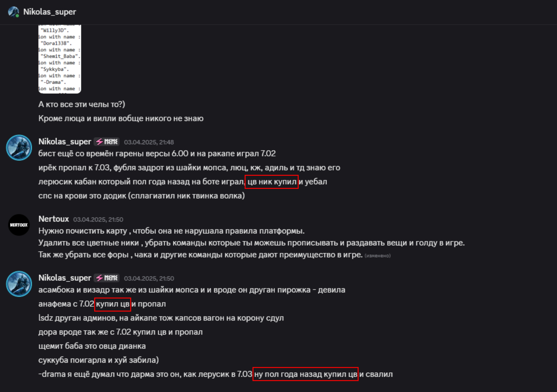This screenshot has width=557, height=392.
Task: Open Nikolas_super profile from 21:48 username
Action: pyautogui.click(x=65, y=142)
